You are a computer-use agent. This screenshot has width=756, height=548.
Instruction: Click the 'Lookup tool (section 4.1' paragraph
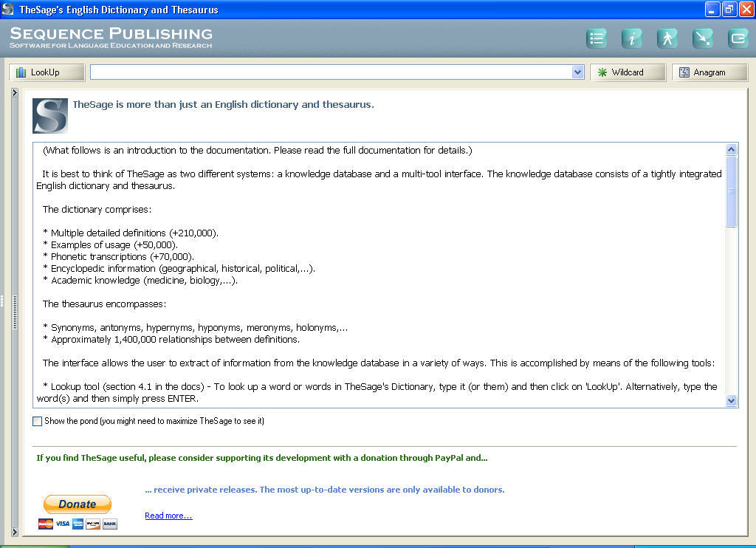pyautogui.click(x=377, y=393)
